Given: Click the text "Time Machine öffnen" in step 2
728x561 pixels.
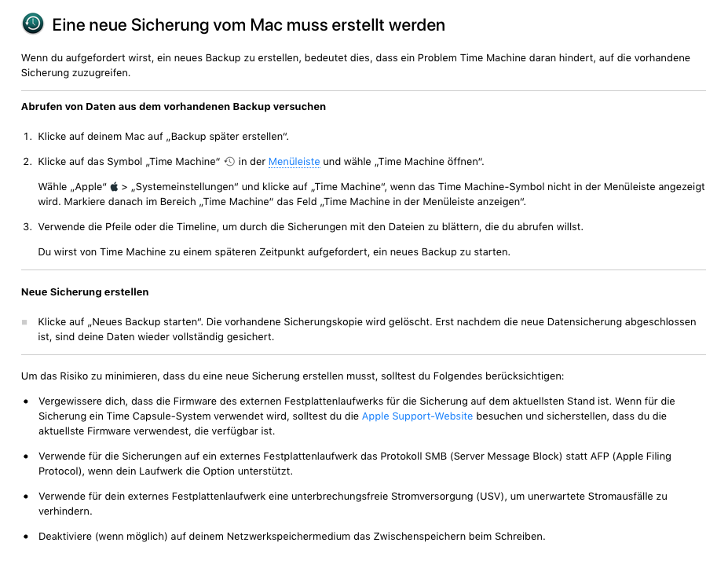Looking at the screenshot, I should tap(432, 162).
